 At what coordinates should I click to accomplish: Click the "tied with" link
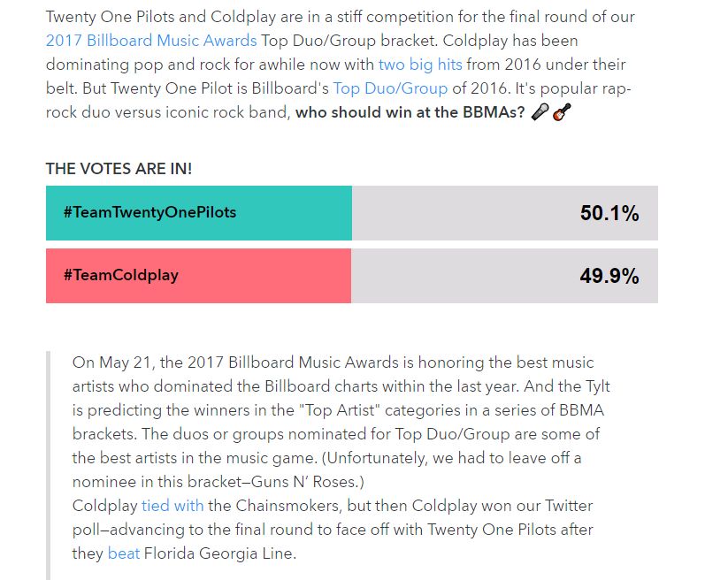coord(172,506)
